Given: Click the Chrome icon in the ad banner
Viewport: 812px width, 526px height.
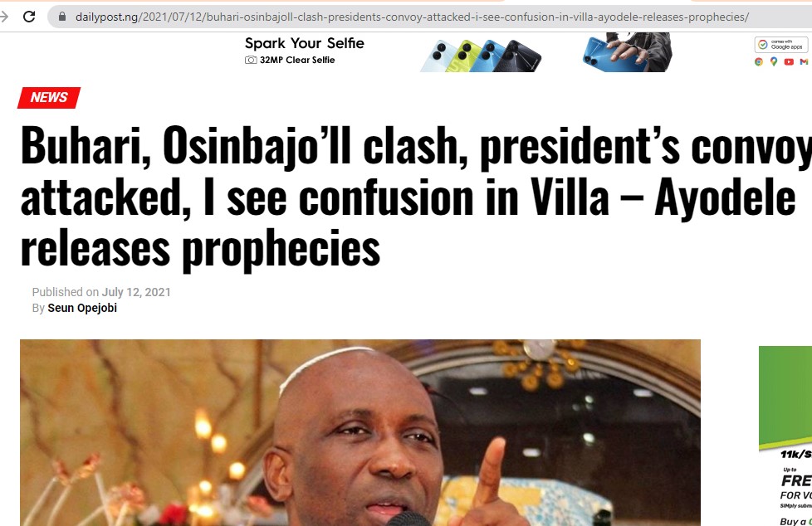Looking at the screenshot, I should click(x=759, y=61).
